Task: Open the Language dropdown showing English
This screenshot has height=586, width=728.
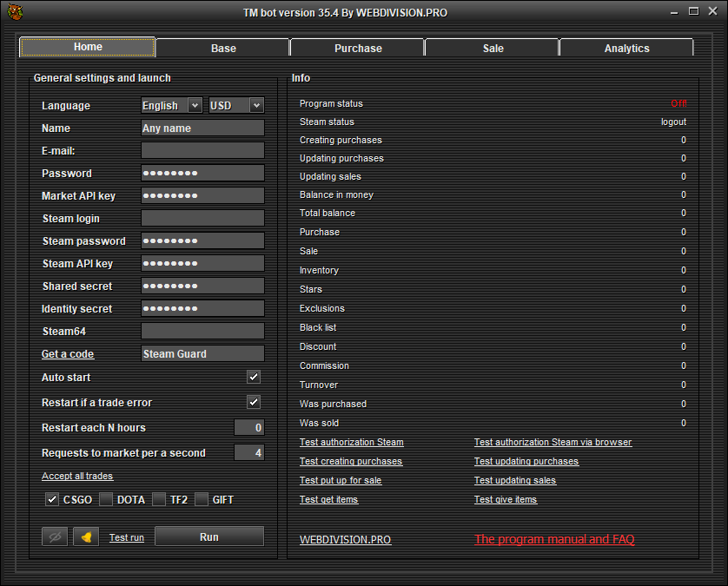Action: click(171, 105)
